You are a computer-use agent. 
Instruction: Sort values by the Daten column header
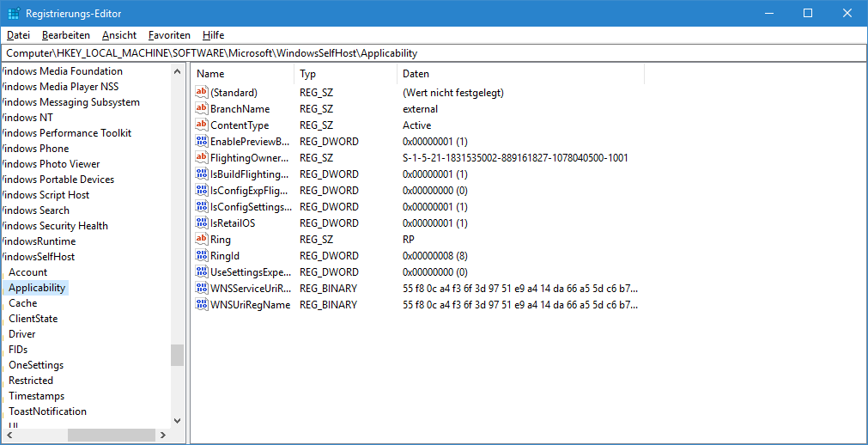(x=520, y=74)
